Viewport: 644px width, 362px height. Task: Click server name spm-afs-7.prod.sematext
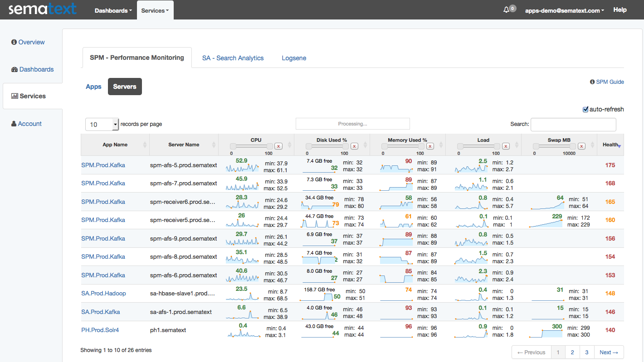point(183,183)
